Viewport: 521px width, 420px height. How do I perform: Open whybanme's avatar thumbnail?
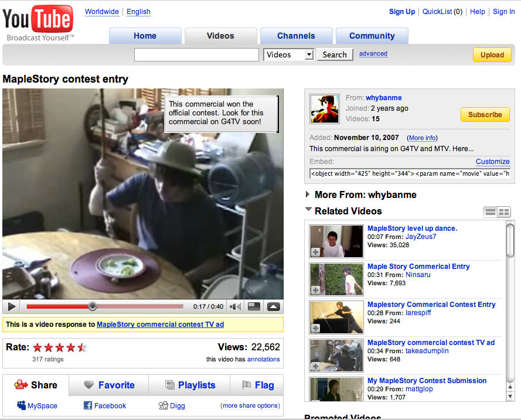325,109
